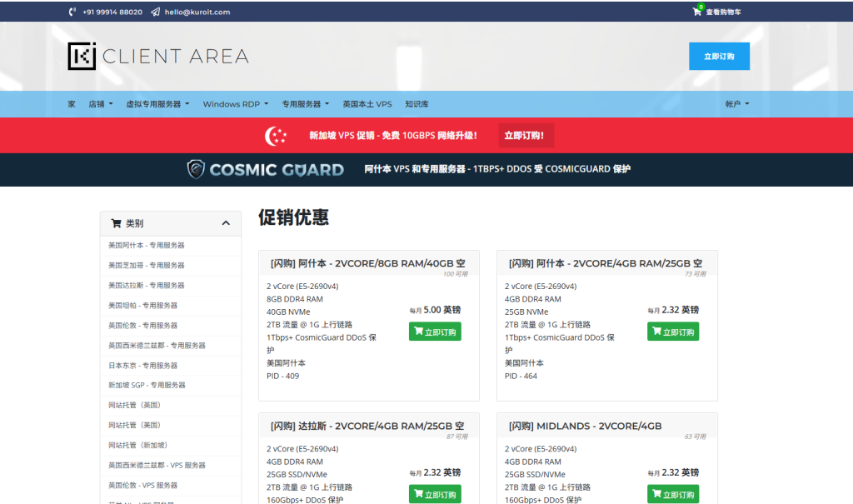
Task: Click the 类别 sidebar heading text
Action: (x=134, y=223)
